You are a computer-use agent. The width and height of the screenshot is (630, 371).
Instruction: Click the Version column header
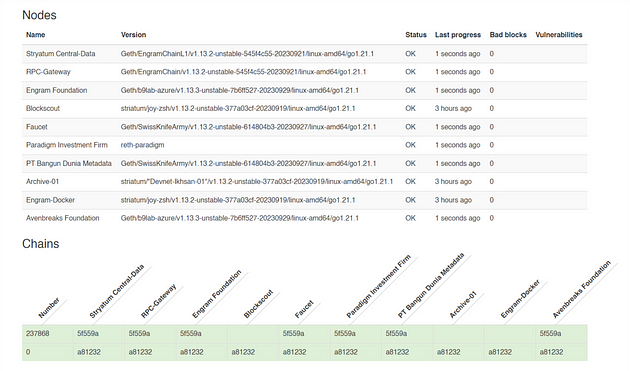[133, 35]
